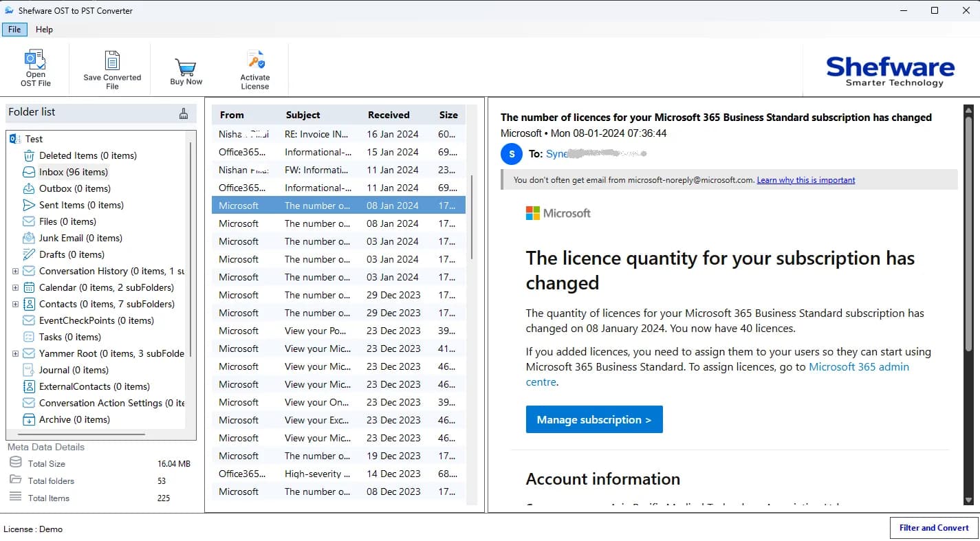Click the Manage subscription button

coord(594,419)
